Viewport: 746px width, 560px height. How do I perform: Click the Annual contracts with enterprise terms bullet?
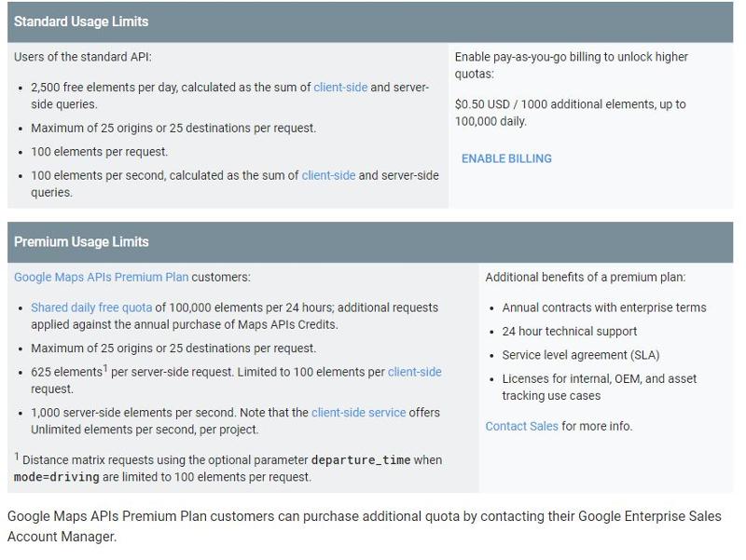click(x=603, y=307)
